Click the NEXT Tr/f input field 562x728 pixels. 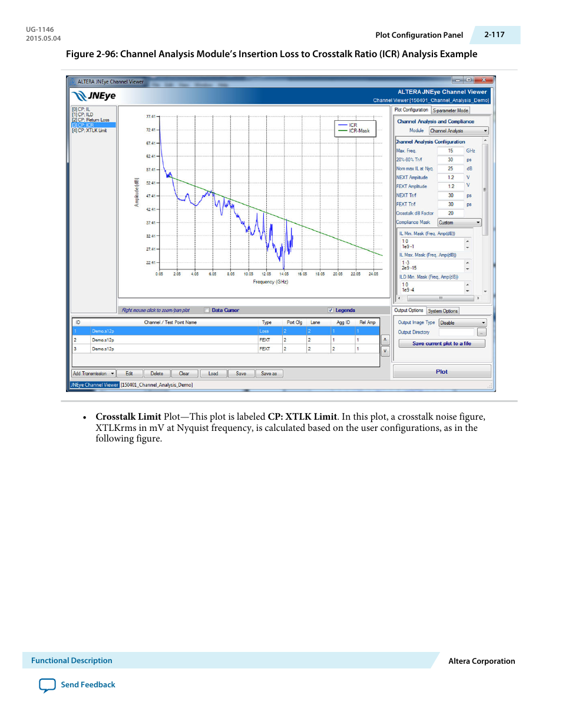pos(451,195)
